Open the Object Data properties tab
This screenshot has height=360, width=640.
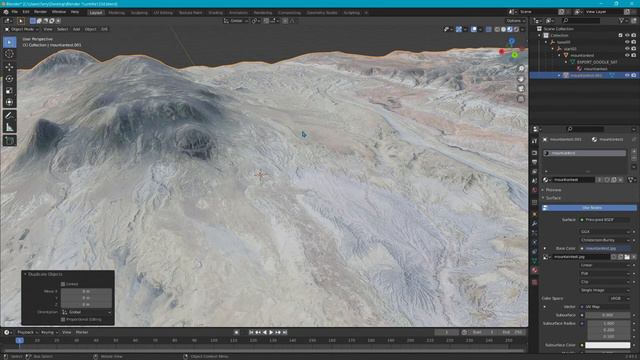(534, 261)
